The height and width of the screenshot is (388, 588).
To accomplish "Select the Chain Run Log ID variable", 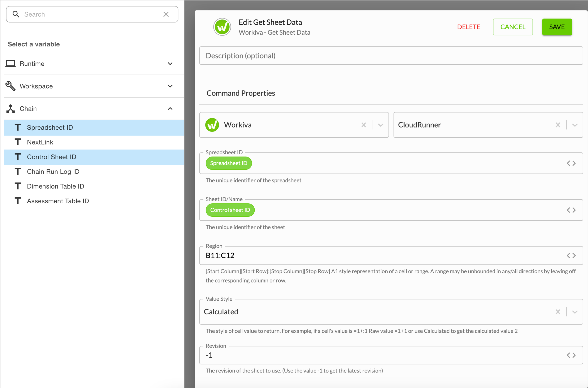I will click(94, 172).
